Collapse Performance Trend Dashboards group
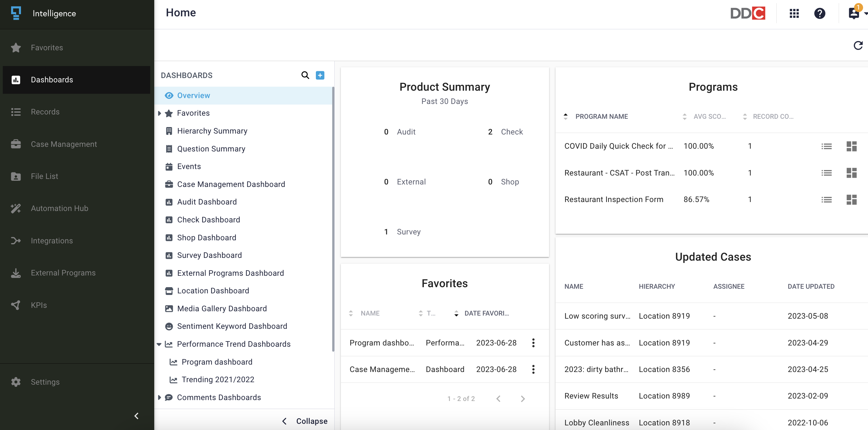This screenshot has height=430, width=868. 159,344
